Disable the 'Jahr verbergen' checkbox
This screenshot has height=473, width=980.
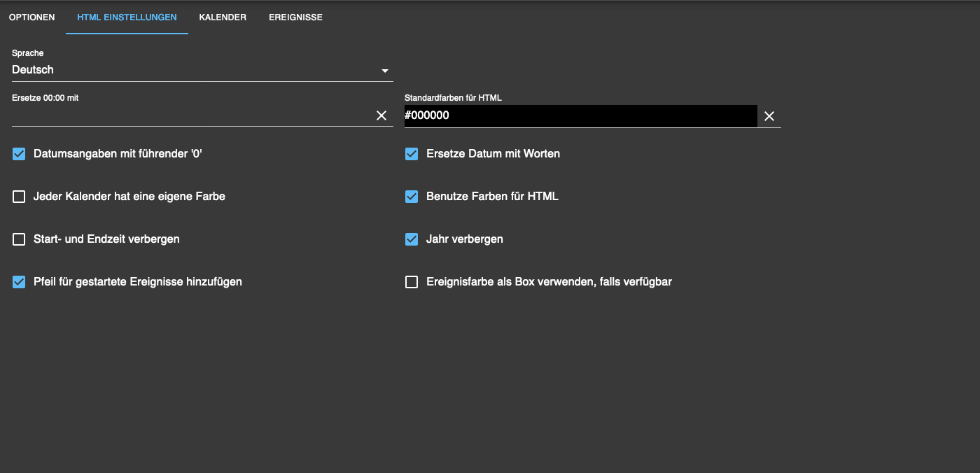(x=412, y=239)
